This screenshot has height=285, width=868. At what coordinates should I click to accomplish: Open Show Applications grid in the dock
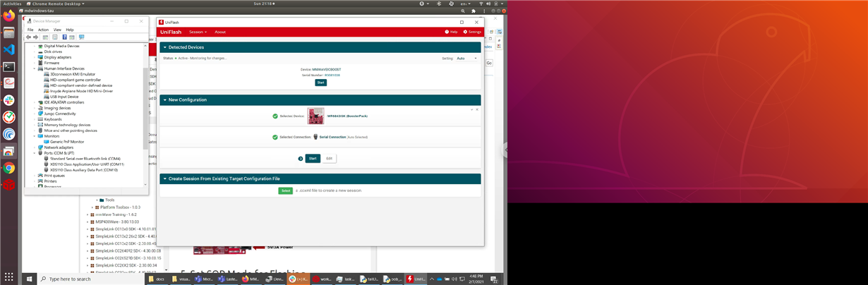(x=8, y=277)
